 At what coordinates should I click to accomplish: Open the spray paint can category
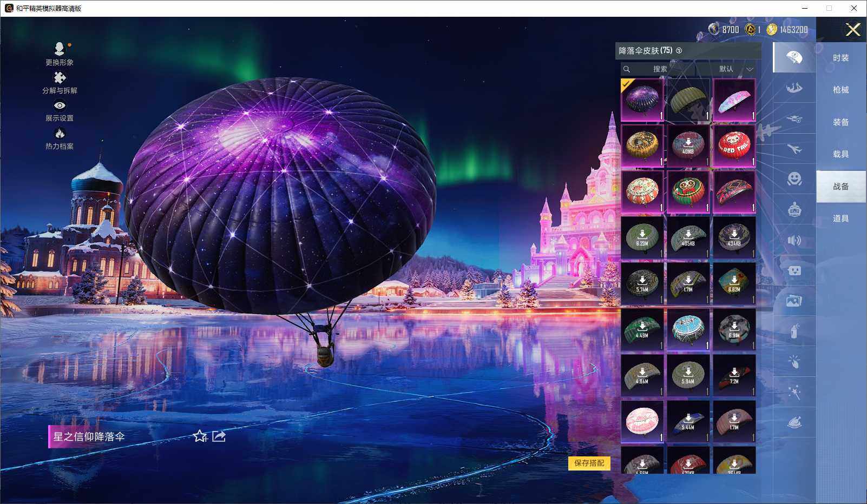coord(794,330)
